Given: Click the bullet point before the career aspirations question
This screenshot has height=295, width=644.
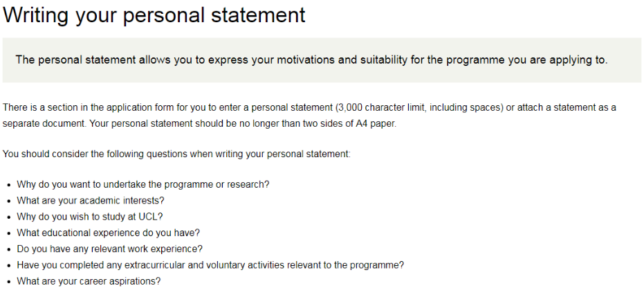Looking at the screenshot, I should pos(8,282).
